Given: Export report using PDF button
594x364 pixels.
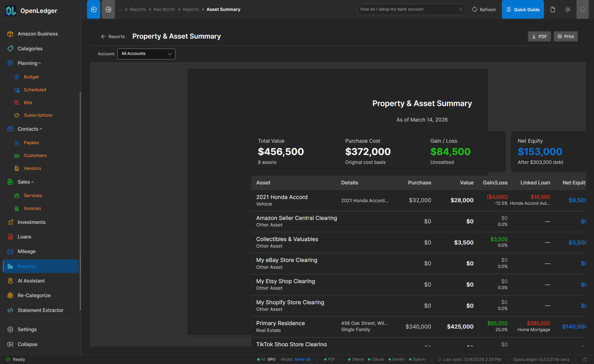Looking at the screenshot, I should (539, 37).
